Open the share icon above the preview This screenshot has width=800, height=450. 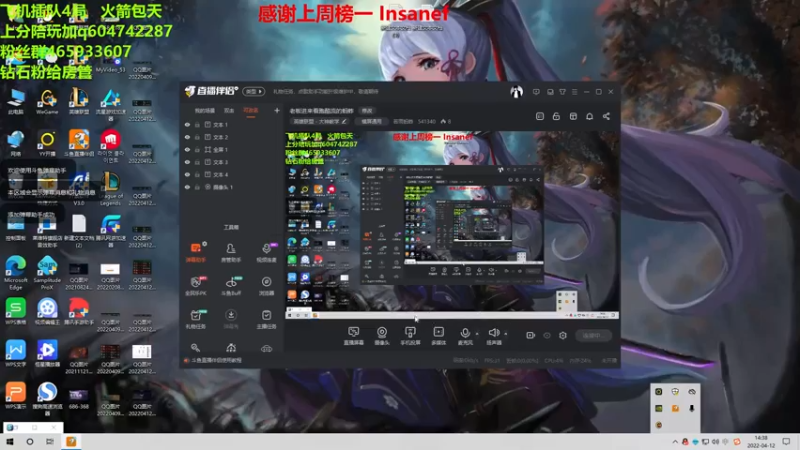(x=606, y=116)
